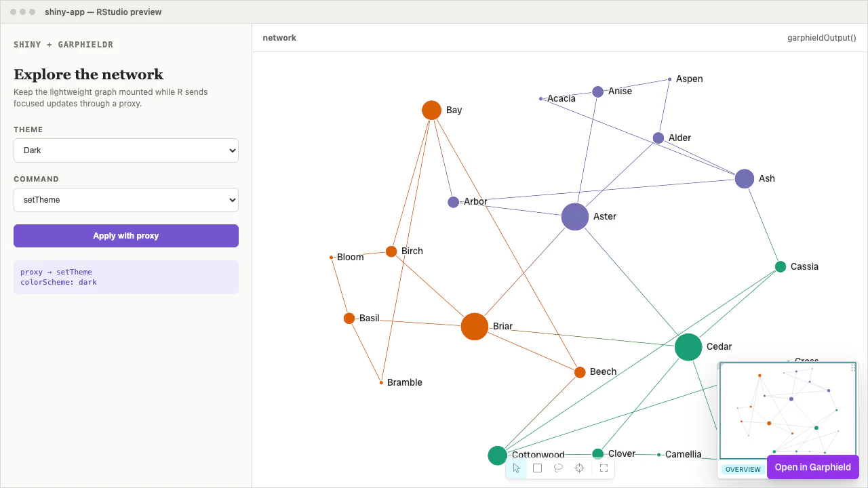This screenshot has height=488, width=868.
Task: Click the Bramble node label
Action: [x=405, y=382]
